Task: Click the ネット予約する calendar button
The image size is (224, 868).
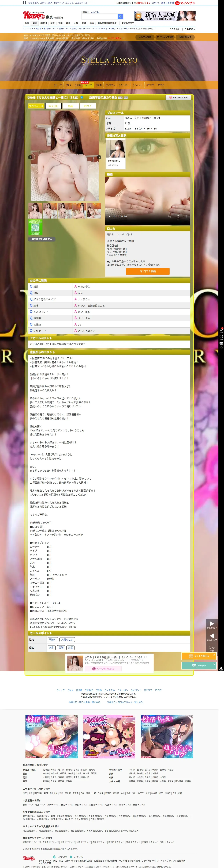Action: 199,656
